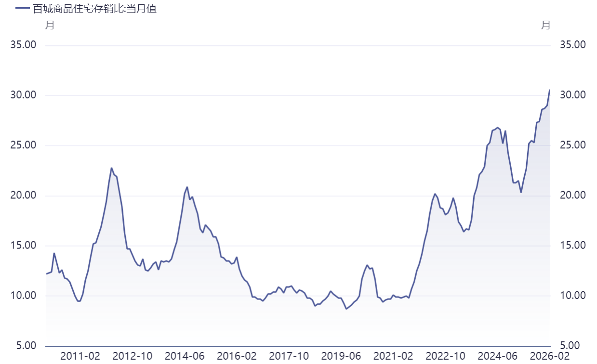Click the 30.00 label on right axis

coord(573,95)
